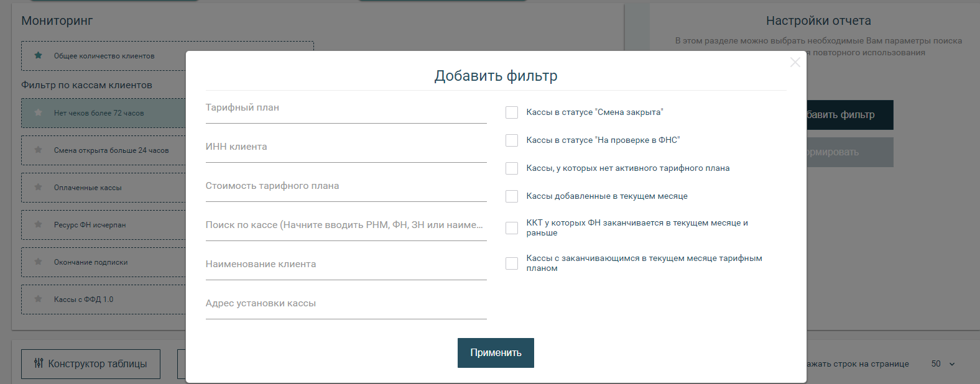Click star icon next to 'Оплаченные кассы'
This screenshot has height=384, width=980.
tap(39, 187)
